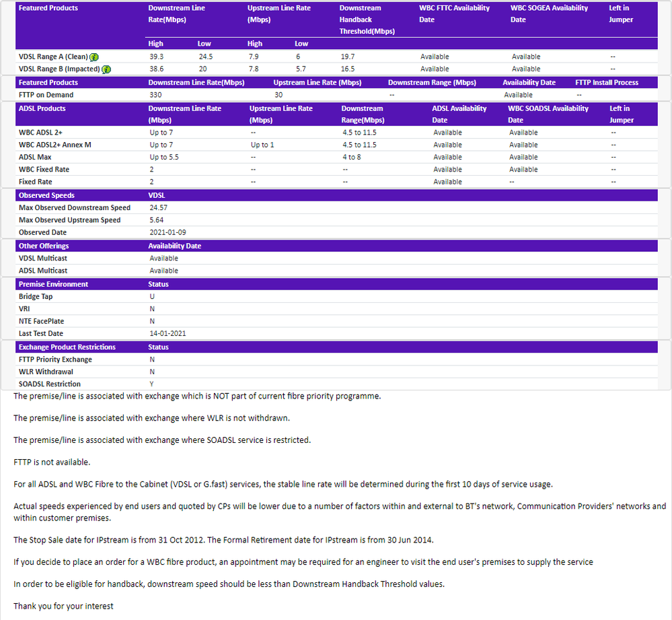Click the Downstream Handback Threshold(Mbps) header

pos(367,20)
